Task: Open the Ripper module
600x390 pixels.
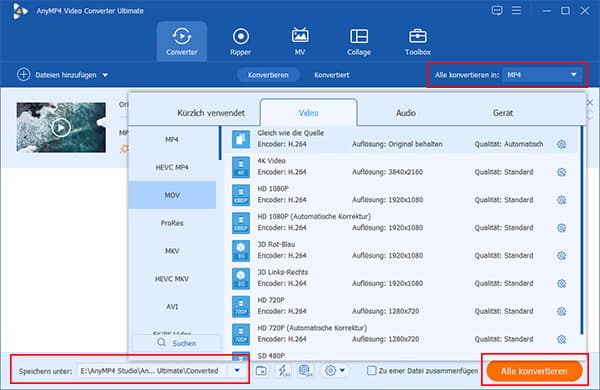Action: pos(241,41)
